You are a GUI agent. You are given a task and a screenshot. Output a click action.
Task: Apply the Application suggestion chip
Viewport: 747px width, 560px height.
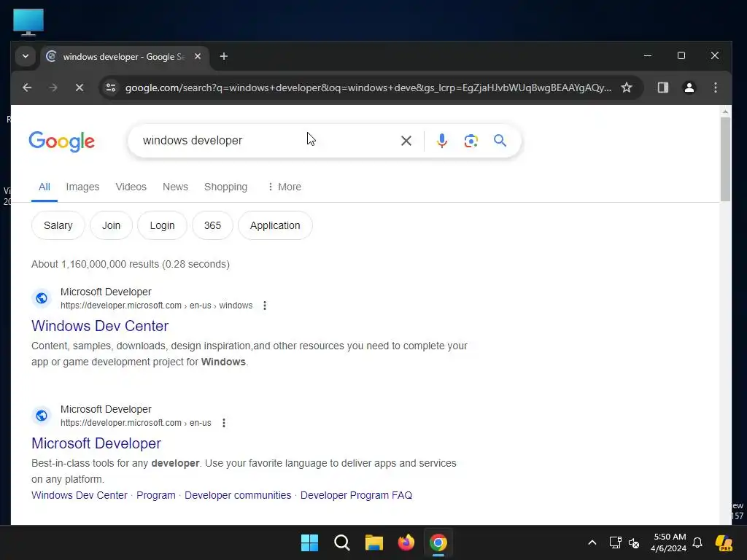pos(275,225)
